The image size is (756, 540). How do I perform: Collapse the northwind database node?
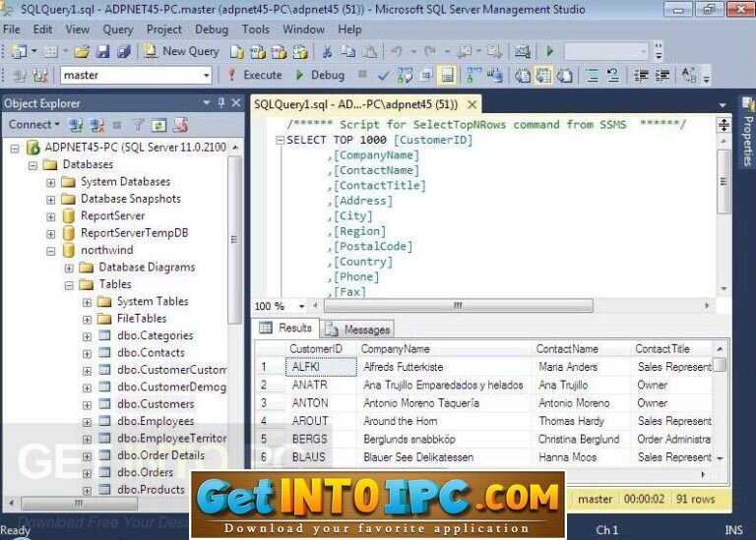coord(50,251)
